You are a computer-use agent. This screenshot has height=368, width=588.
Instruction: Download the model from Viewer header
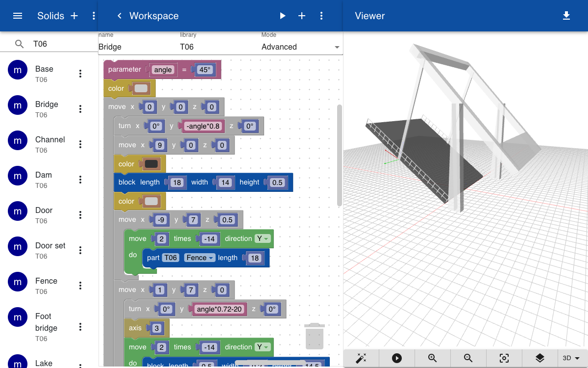pyautogui.click(x=566, y=16)
